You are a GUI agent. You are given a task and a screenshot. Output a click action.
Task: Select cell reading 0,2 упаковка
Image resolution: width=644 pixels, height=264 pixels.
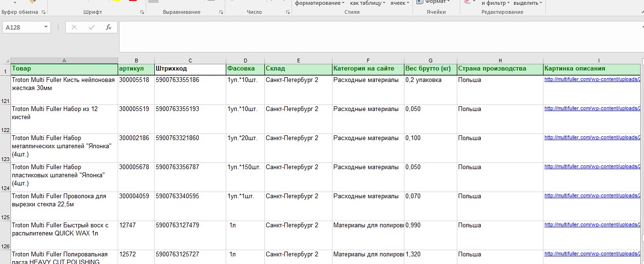point(431,90)
